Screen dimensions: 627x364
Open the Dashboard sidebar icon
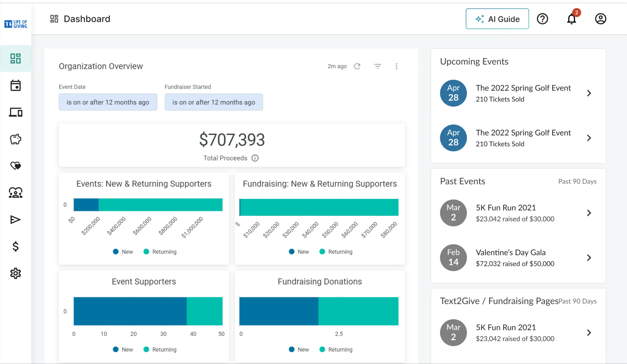click(16, 59)
